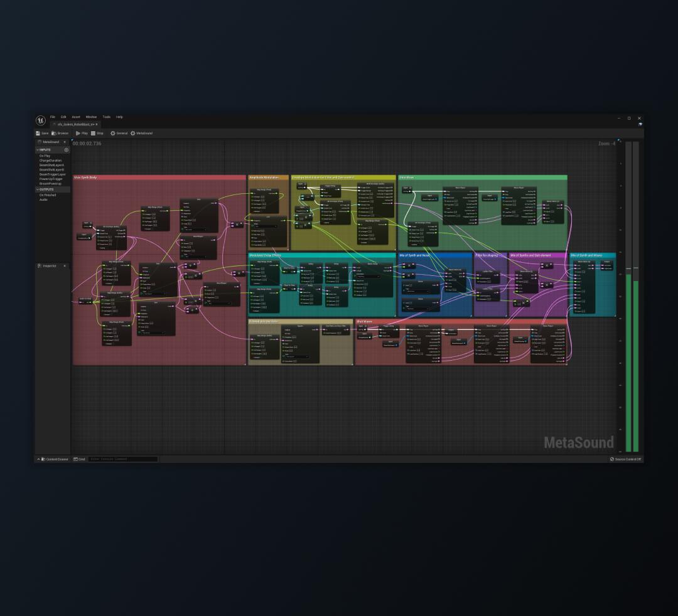This screenshot has width=678, height=616.
Task: Stop playback with the Stop square
Action: point(93,134)
